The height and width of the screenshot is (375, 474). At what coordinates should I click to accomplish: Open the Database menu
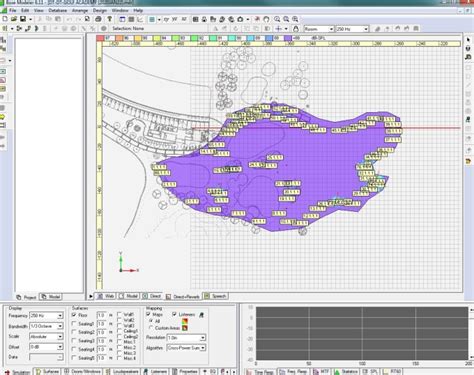pos(58,10)
